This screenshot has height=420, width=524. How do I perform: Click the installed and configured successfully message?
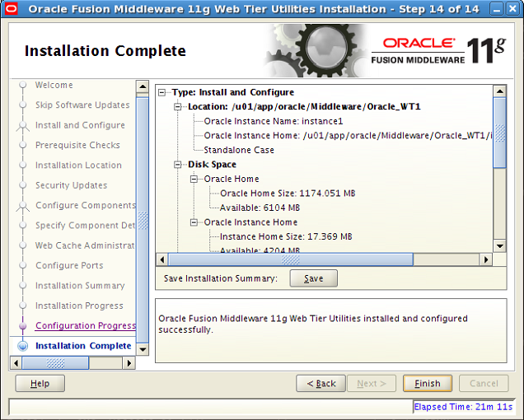tap(313, 324)
